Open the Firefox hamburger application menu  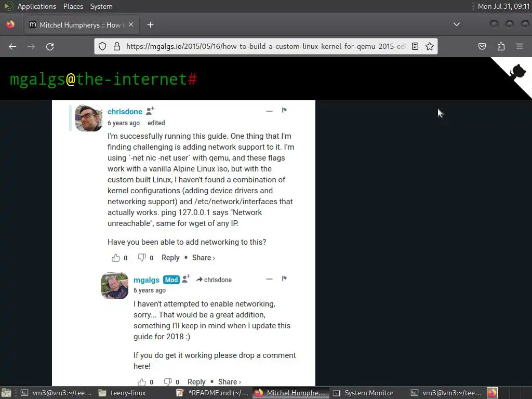(x=520, y=46)
